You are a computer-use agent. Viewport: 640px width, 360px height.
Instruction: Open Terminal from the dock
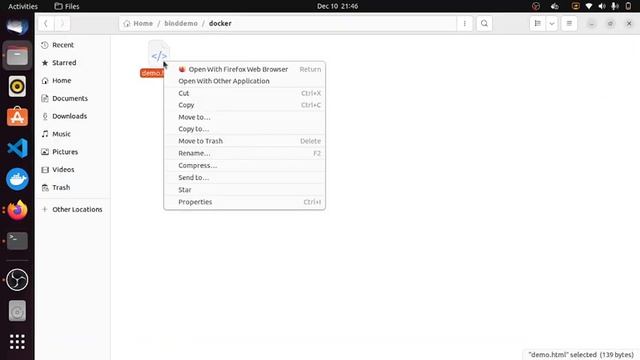(x=17, y=241)
